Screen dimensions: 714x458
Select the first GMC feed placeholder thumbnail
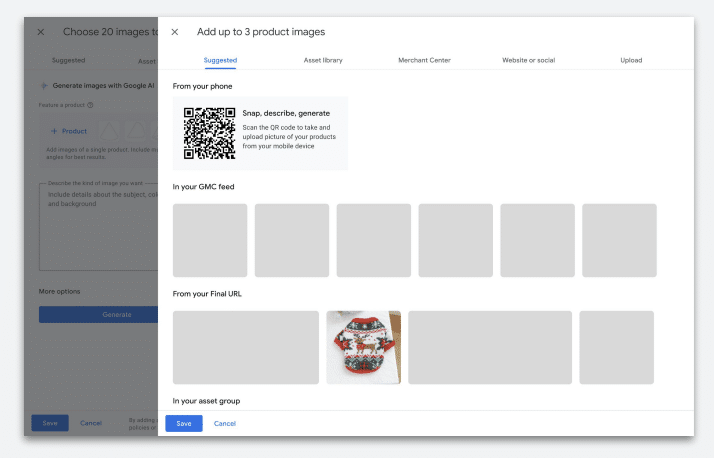tap(210, 240)
